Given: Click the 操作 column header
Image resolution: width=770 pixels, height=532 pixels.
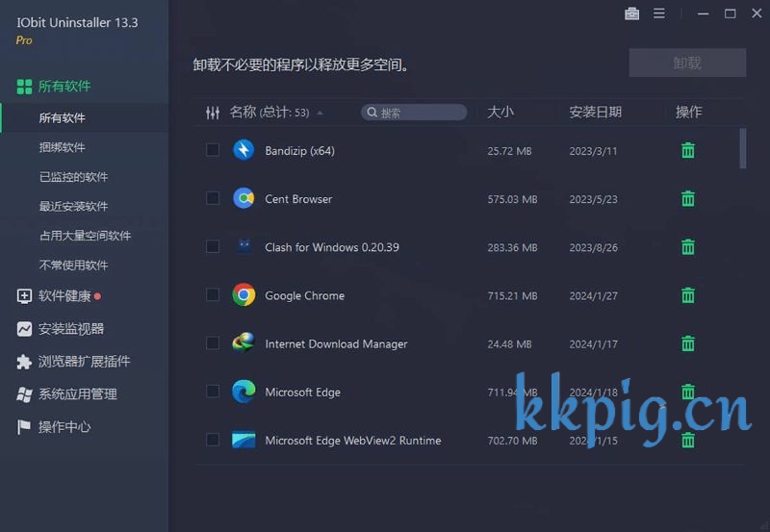Looking at the screenshot, I should click(x=688, y=112).
